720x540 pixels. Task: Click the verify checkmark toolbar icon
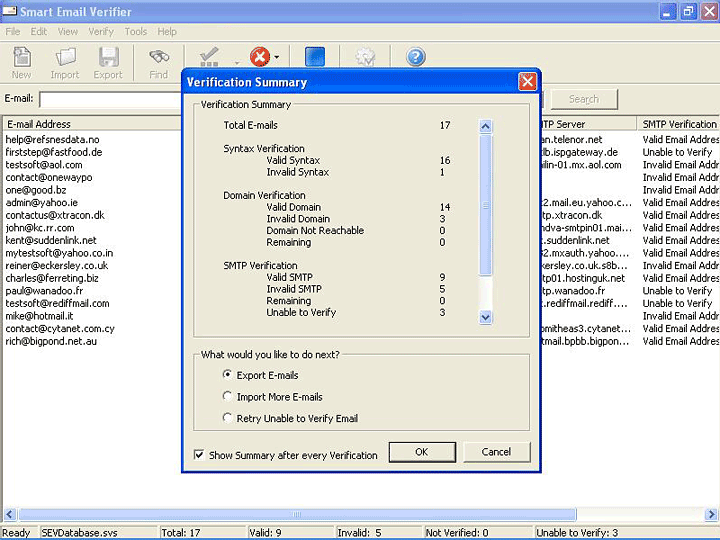point(209,57)
